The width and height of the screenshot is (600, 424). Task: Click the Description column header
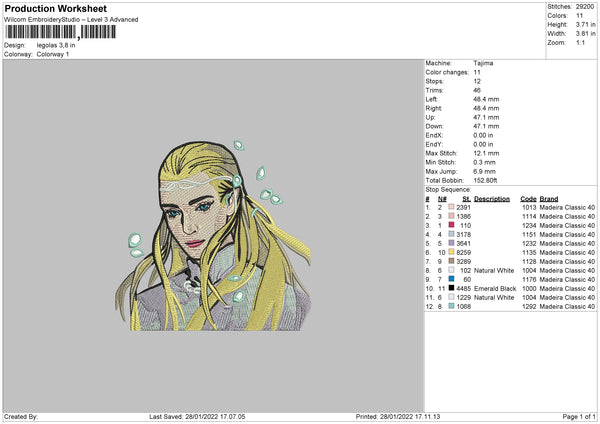click(x=492, y=198)
